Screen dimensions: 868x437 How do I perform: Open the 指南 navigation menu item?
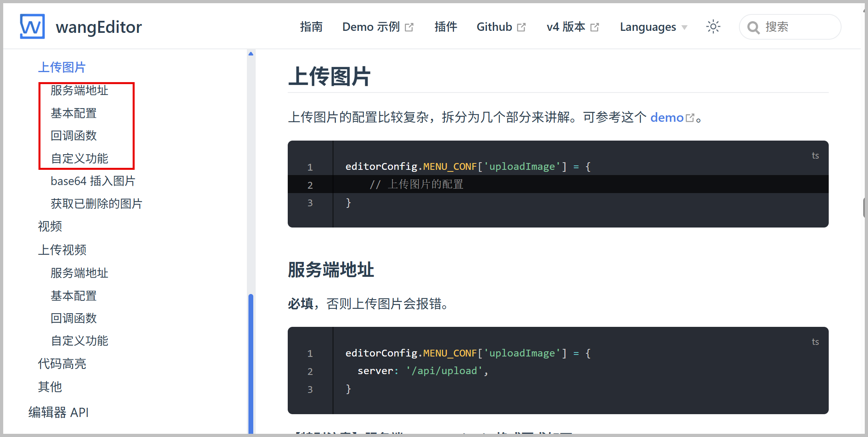pos(311,27)
